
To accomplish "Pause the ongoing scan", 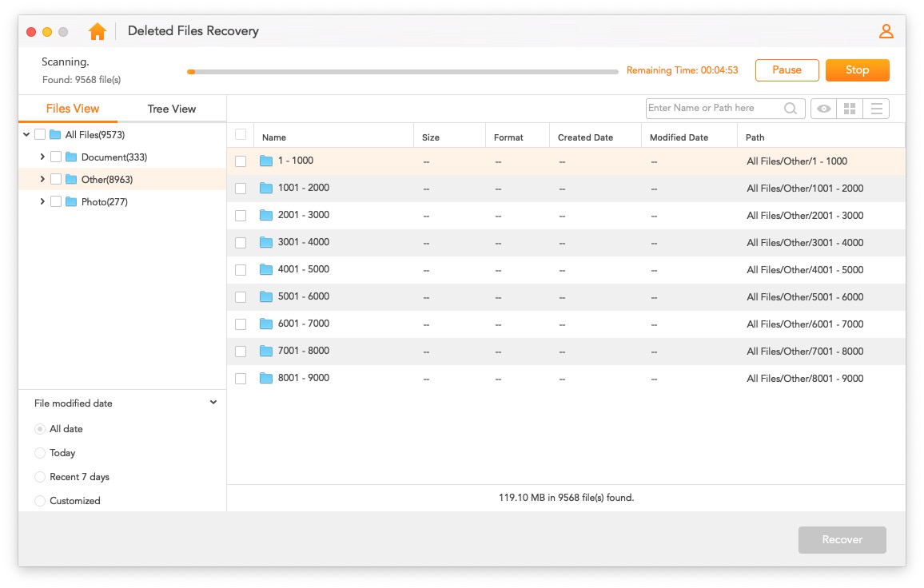I will (787, 70).
